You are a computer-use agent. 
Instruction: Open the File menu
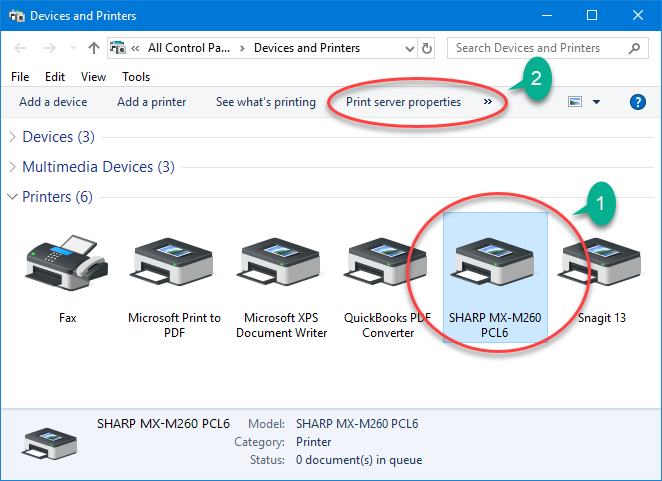pyautogui.click(x=20, y=77)
